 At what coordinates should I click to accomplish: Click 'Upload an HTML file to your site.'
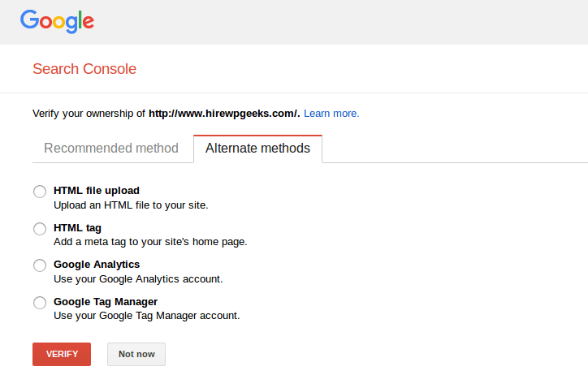coord(131,205)
